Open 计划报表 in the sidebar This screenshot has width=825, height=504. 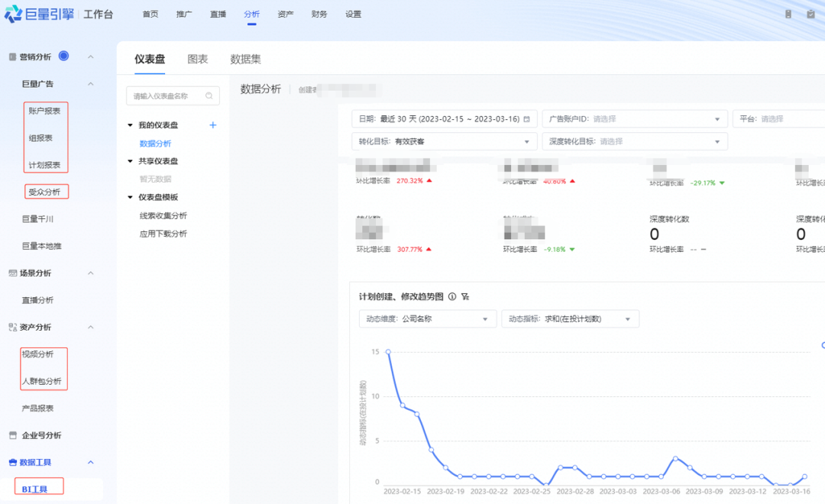click(44, 165)
